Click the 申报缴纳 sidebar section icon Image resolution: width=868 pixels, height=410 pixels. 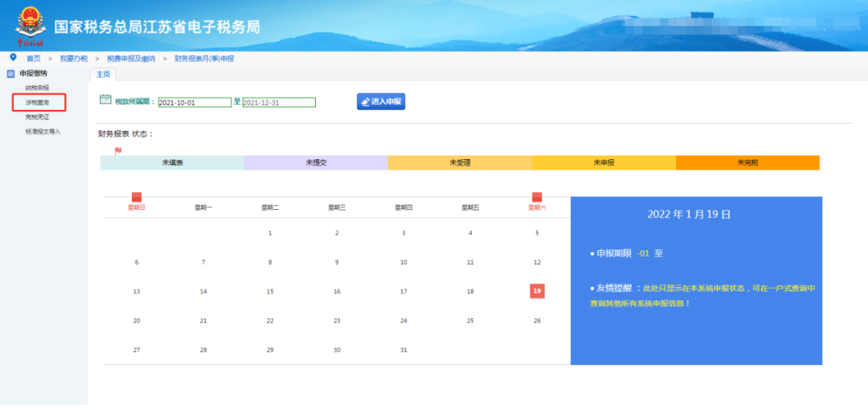[10, 74]
